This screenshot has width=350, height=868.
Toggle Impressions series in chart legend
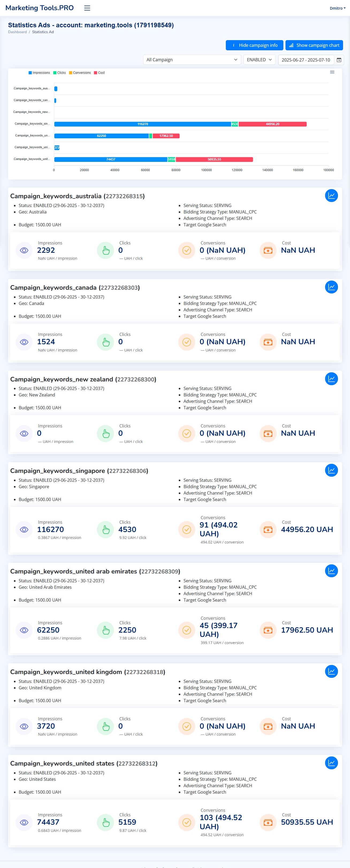pos(39,73)
